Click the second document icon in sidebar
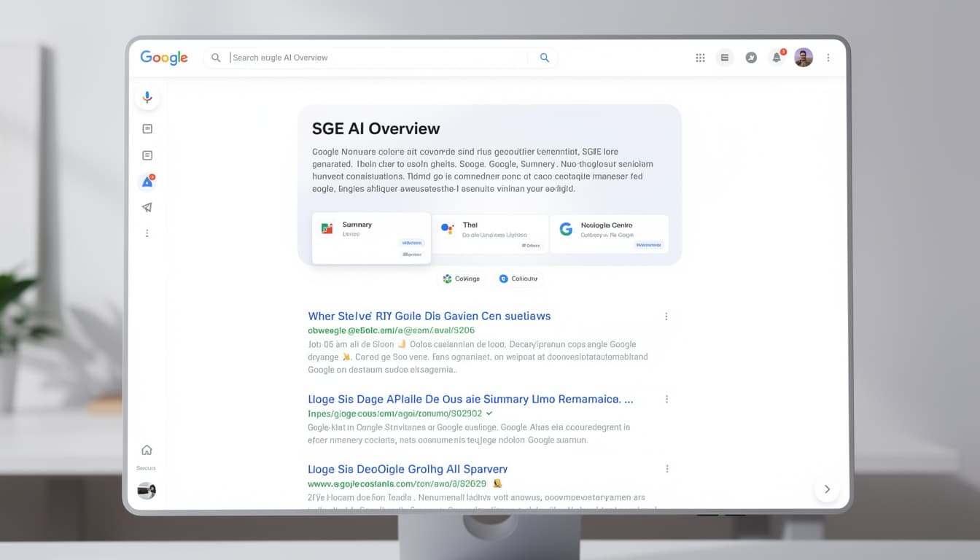Screen dimensions: 980x560 coord(147,155)
